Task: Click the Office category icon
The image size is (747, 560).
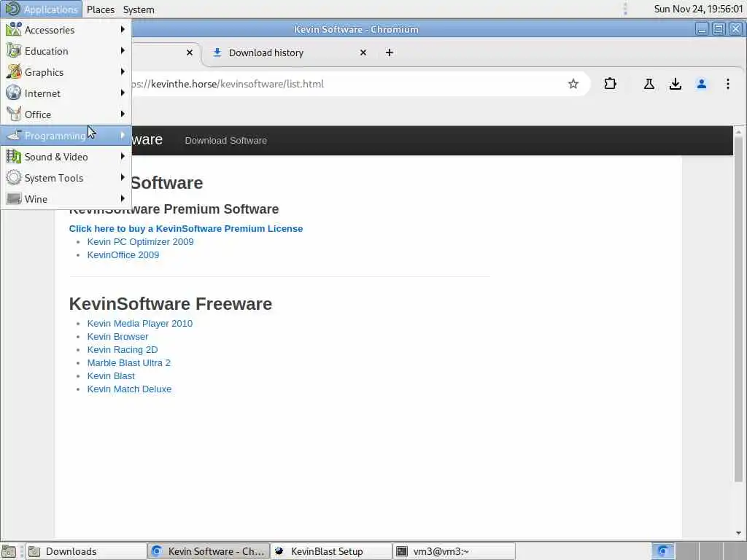Action: pyautogui.click(x=13, y=114)
